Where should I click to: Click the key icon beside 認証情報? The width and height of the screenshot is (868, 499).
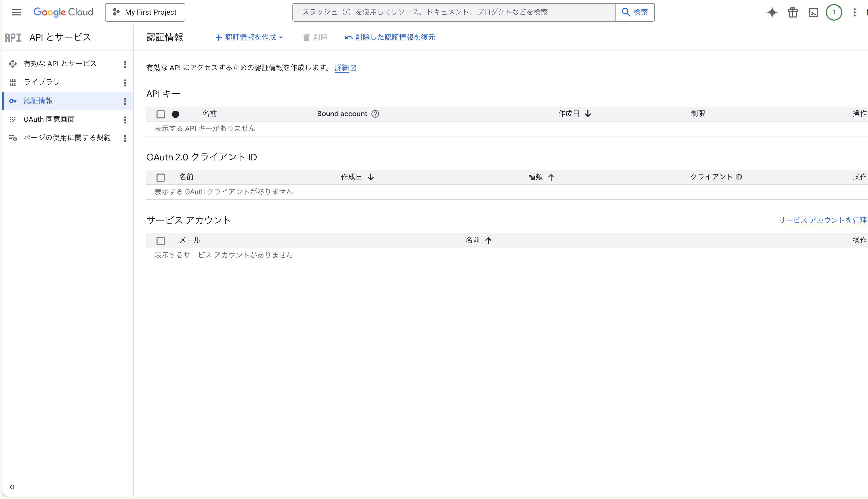[x=13, y=101]
